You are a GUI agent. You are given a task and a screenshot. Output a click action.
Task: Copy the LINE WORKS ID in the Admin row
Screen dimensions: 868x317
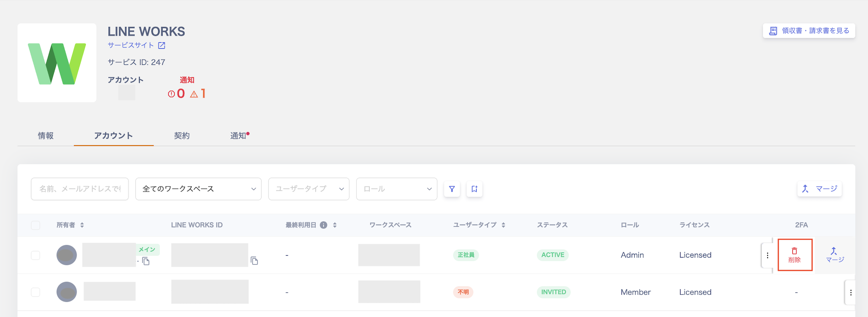pyautogui.click(x=255, y=261)
